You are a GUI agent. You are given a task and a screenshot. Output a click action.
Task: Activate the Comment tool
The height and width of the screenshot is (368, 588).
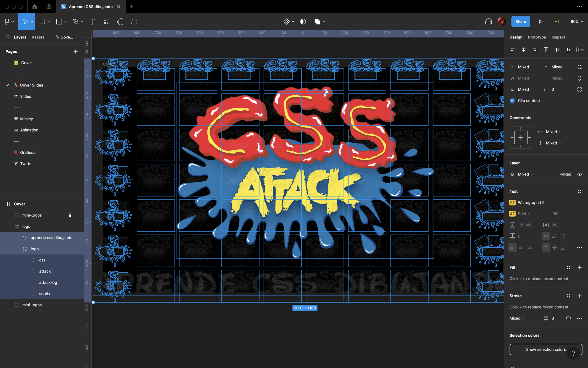pyautogui.click(x=134, y=22)
